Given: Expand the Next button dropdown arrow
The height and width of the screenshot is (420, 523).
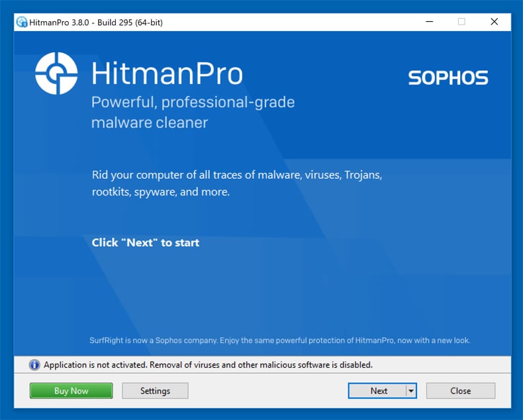Looking at the screenshot, I should [x=411, y=391].
